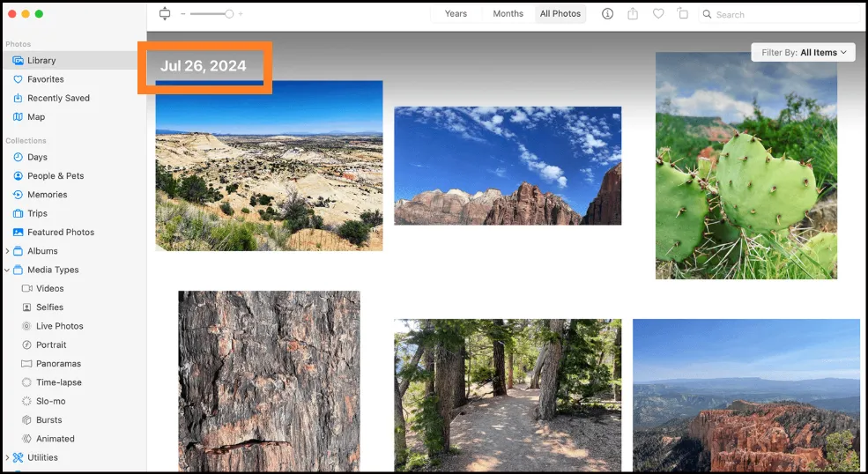The height and width of the screenshot is (474, 868).
Task: Click the Animated icon
Action: [26, 439]
